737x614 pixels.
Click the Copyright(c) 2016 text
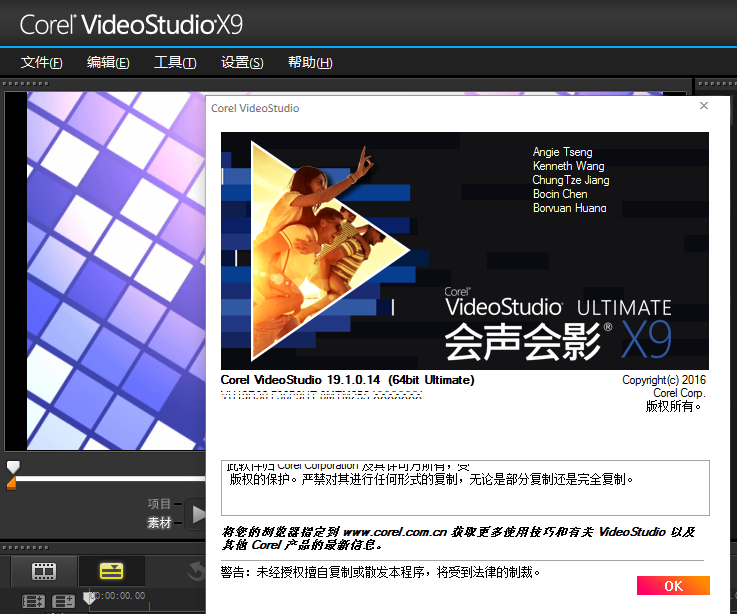point(664,380)
